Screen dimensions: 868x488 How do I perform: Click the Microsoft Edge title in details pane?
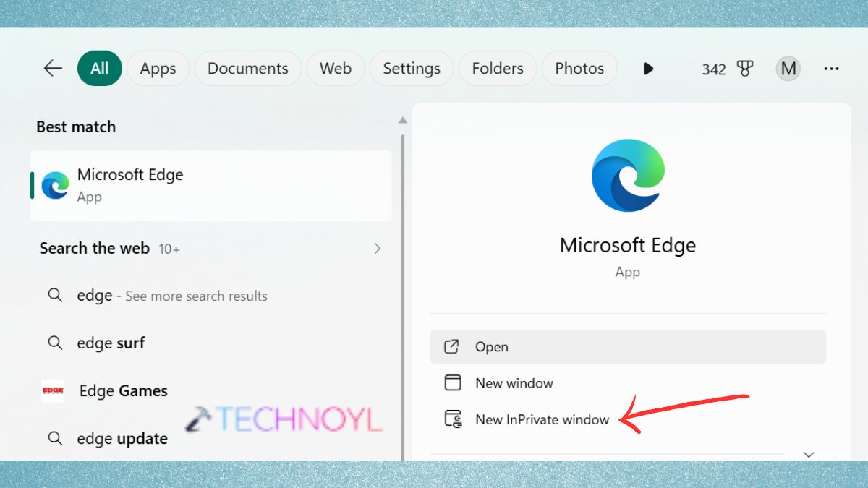click(628, 245)
